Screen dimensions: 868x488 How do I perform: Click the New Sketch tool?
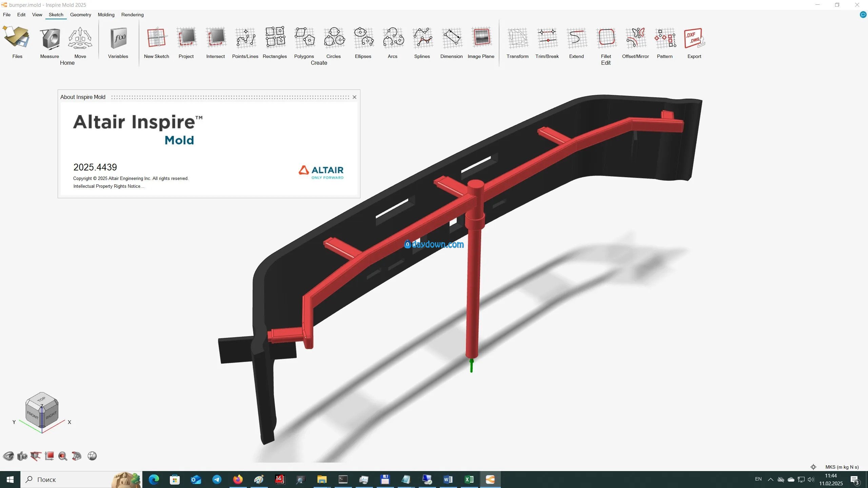pyautogui.click(x=157, y=38)
